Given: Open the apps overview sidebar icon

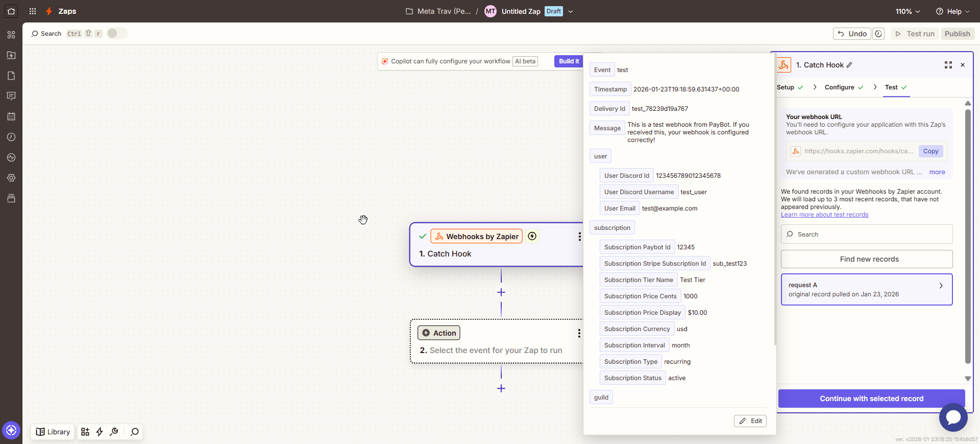Looking at the screenshot, I should pos(11,35).
